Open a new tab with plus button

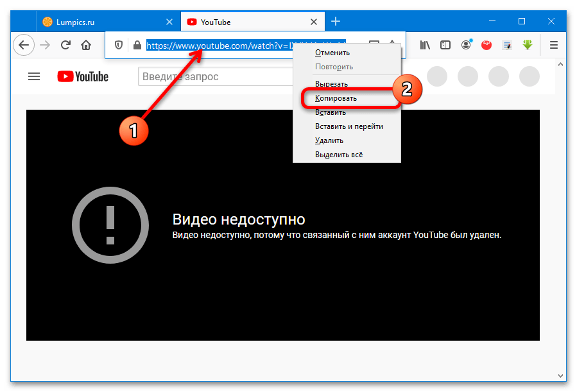coord(336,22)
